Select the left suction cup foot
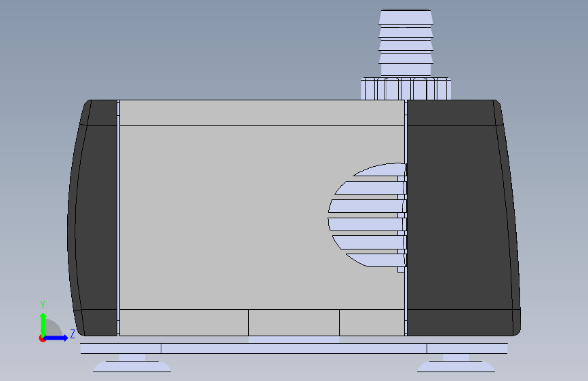The width and height of the screenshot is (588, 381). pos(132,363)
